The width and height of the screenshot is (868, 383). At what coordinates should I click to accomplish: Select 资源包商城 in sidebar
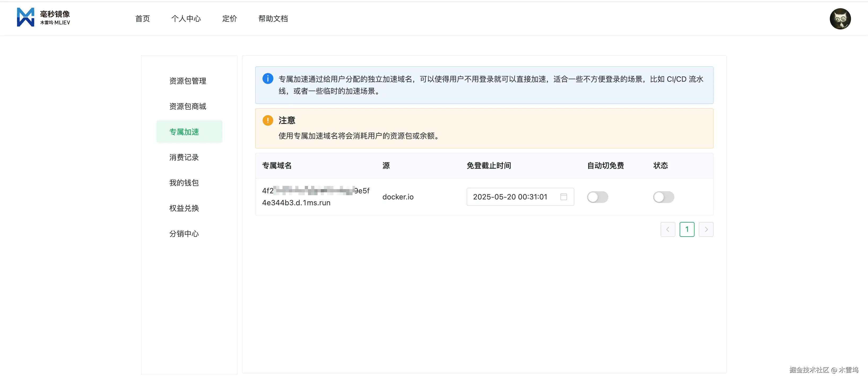click(x=188, y=106)
